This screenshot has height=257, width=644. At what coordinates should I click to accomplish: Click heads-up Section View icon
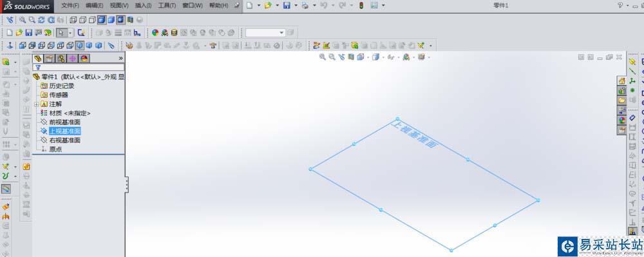351,57
